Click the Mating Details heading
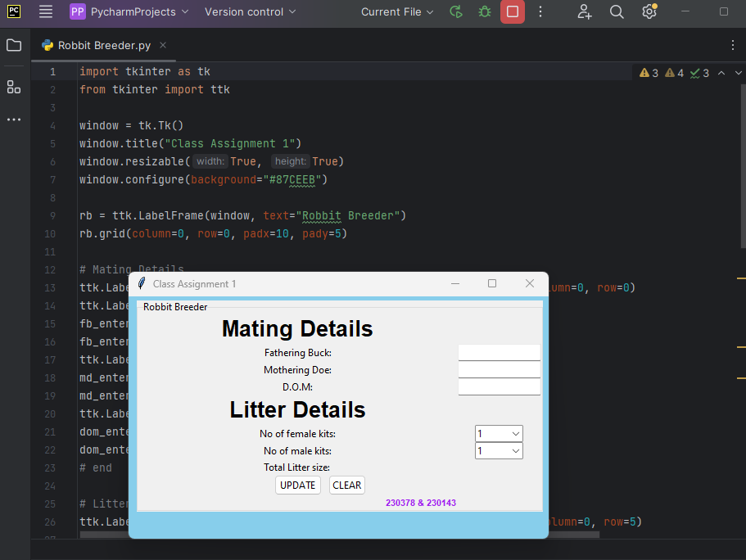Viewport: 746px width, 560px height. [297, 329]
